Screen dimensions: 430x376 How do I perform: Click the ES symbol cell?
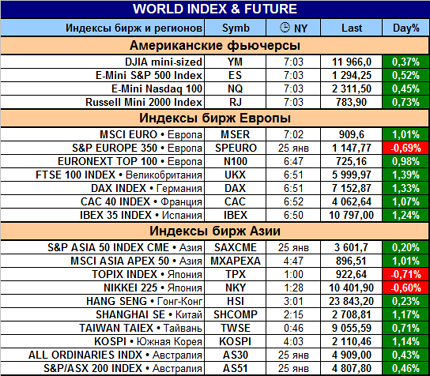point(235,75)
